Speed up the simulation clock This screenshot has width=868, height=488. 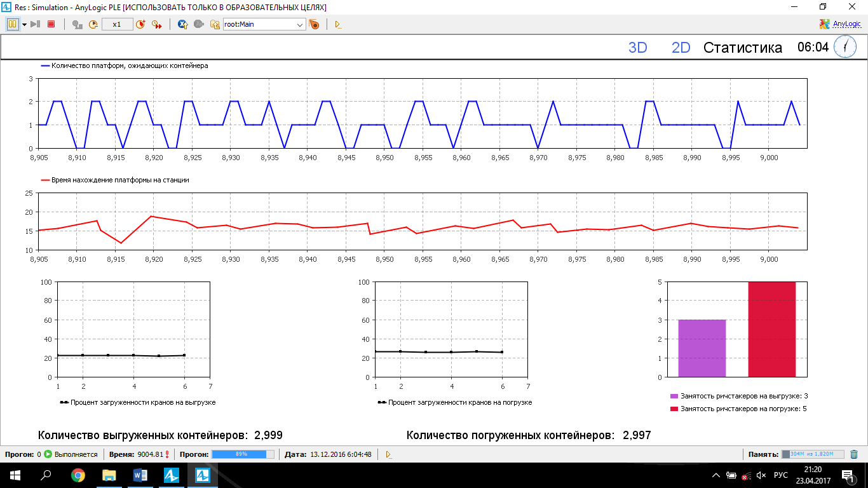tap(140, 24)
